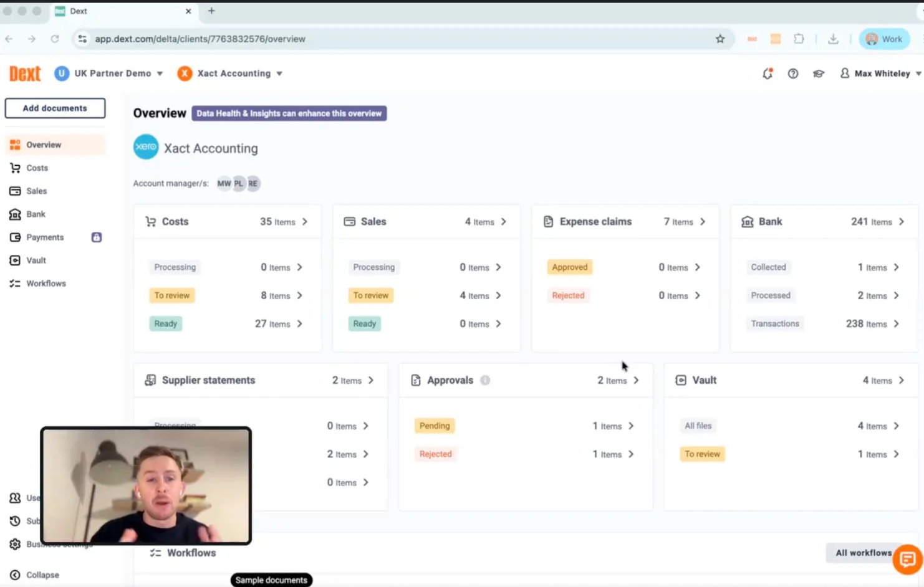The height and width of the screenshot is (587, 924).
Task: Click the Supplier statements card icon
Action: [x=150, y=380]
